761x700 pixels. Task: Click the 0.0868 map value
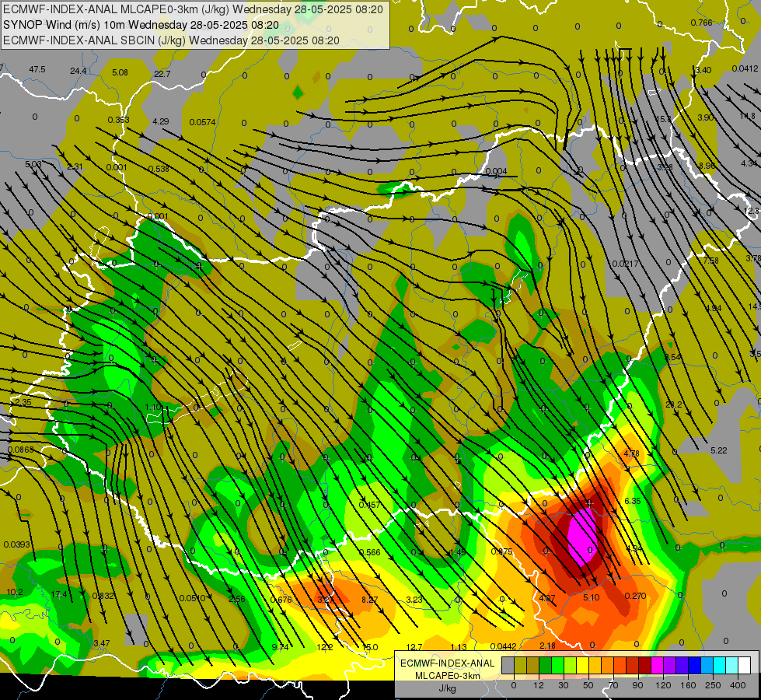click(21, 450)
